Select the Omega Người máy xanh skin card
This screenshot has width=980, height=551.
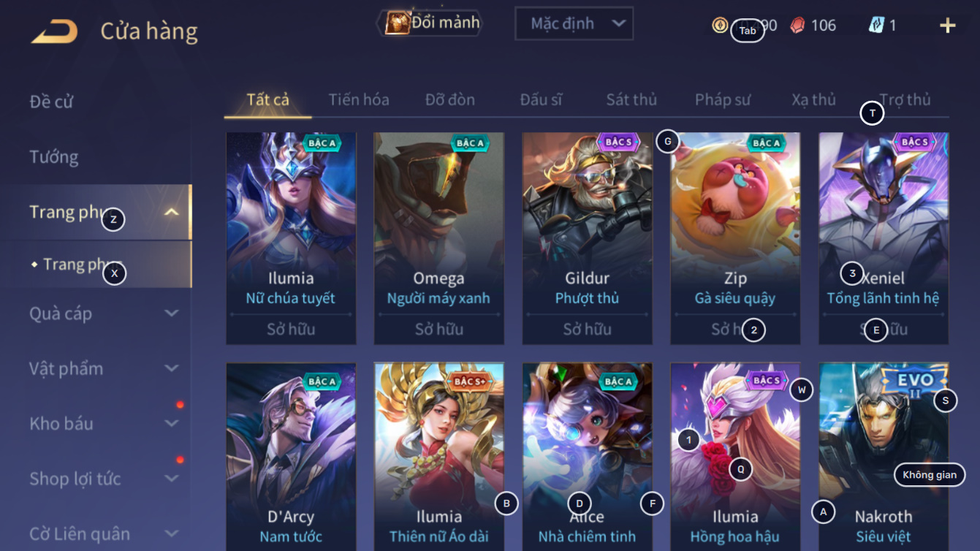pyautogui.click(x=438, y=238)
